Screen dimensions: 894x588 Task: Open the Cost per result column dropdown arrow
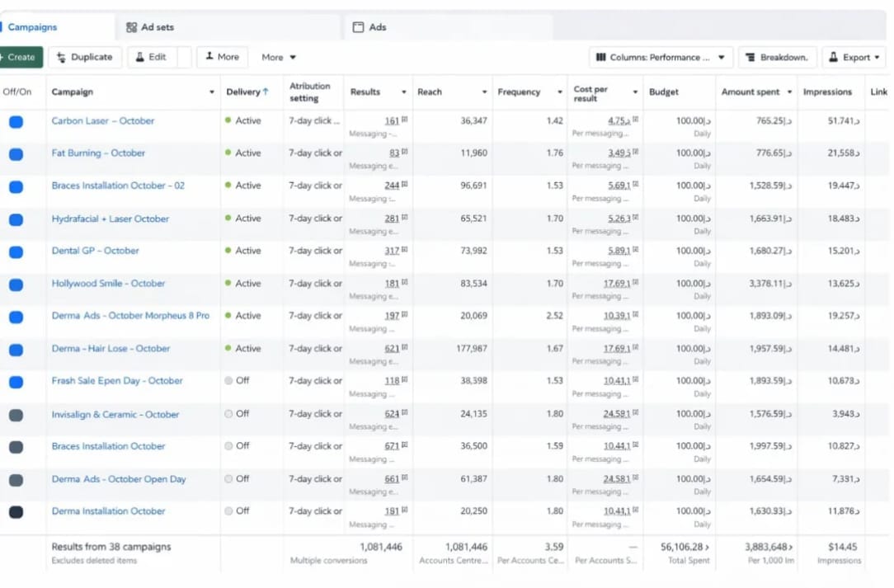pos(634,92)
